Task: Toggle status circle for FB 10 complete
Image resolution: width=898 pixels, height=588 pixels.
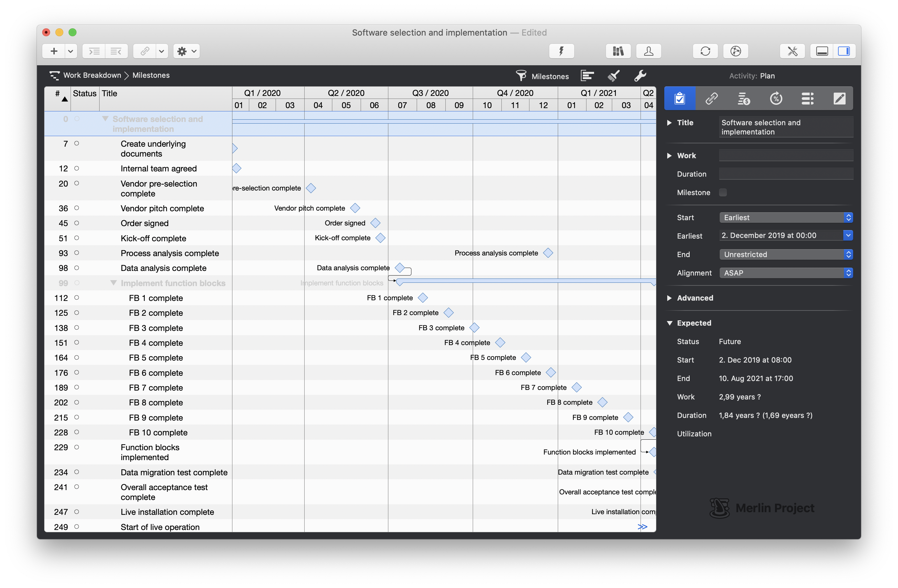Action: coord(76,432)
